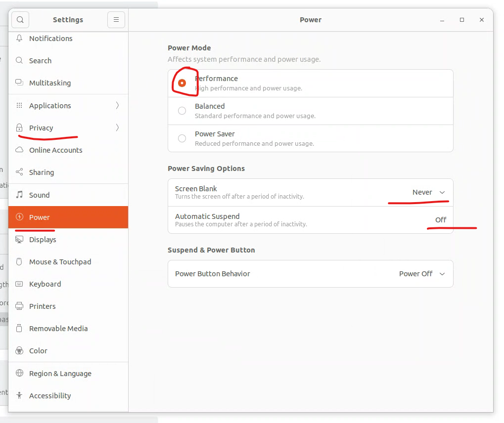The height and width of the screenshot is (423, 504).
Task: Click the Automatic Suspend row
Action: (310, 219)
